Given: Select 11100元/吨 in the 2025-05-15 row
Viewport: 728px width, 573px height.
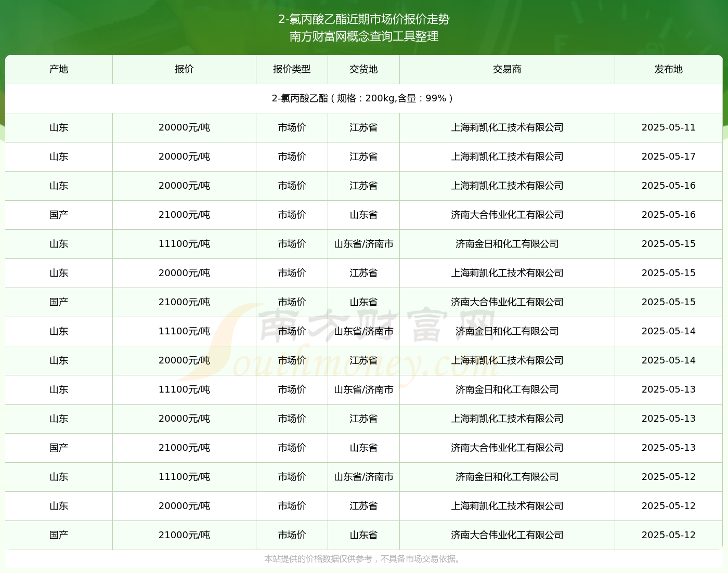Looking at the screenshot, I should (x=184, y=244).
